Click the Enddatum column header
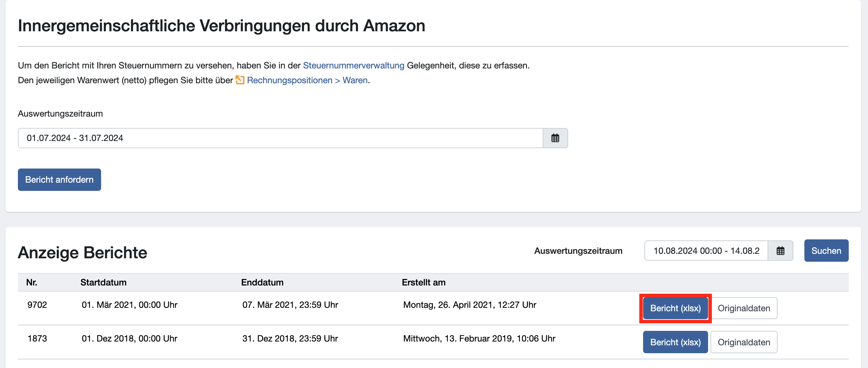The image size is (868, 368). pyautogui.click(x=262, y=282)
